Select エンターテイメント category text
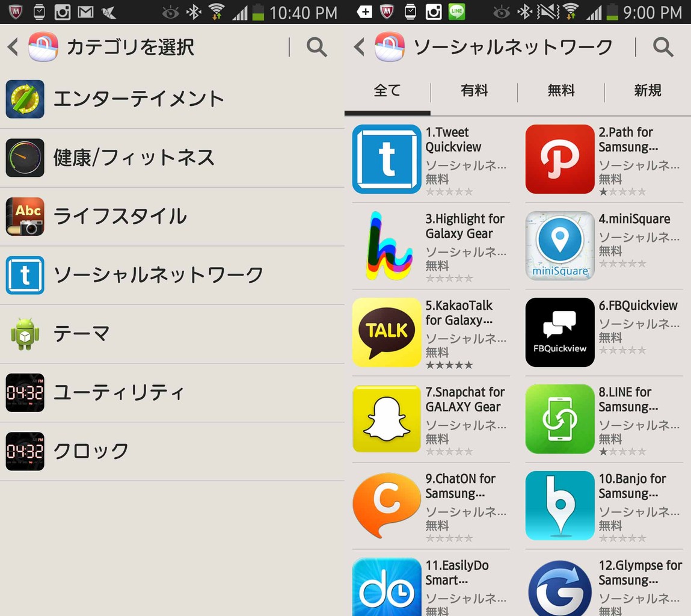Screen dimensions: 691x616 [139, 99]
